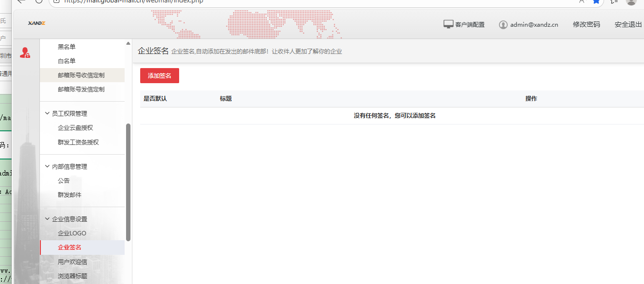
Task: Click the browser bookmark star icon
Action: 596,1
